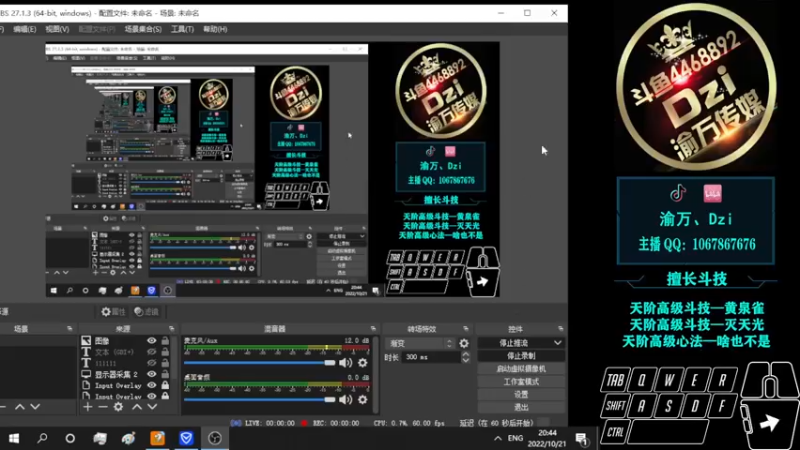Adjust the 麦克风/Aux volume slider
The height and width of the screenshot is (450, 800).
point(259,363)
